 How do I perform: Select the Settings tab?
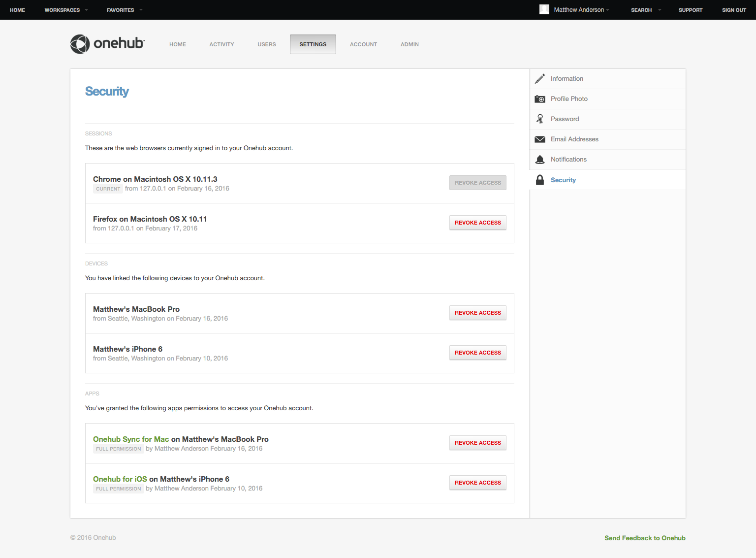click(313, 44)
